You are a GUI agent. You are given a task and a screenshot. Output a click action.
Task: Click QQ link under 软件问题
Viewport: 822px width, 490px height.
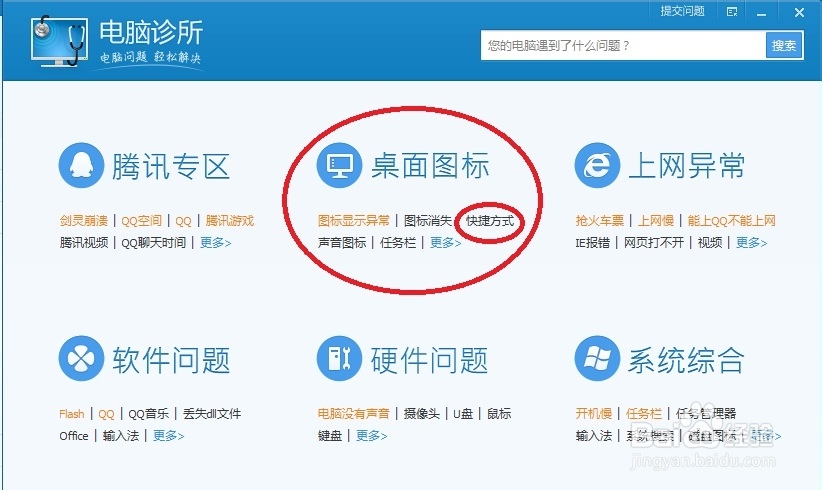(x=106, y=415)
